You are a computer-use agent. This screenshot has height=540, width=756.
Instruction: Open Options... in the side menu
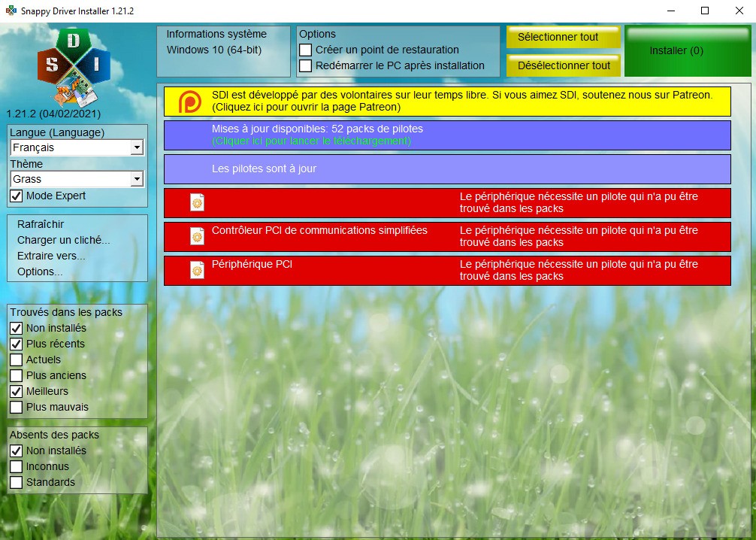40,272
